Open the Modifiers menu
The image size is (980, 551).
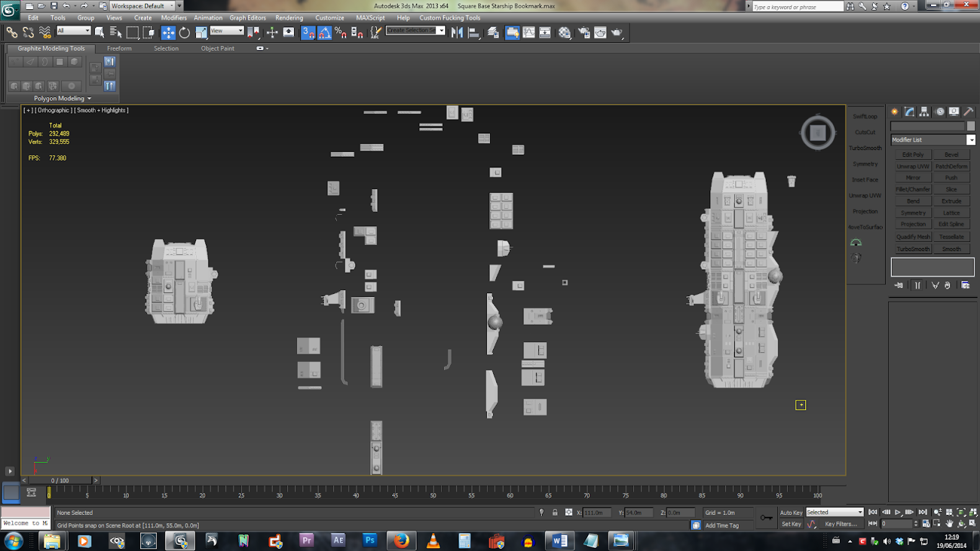click(x=174, y=18)
